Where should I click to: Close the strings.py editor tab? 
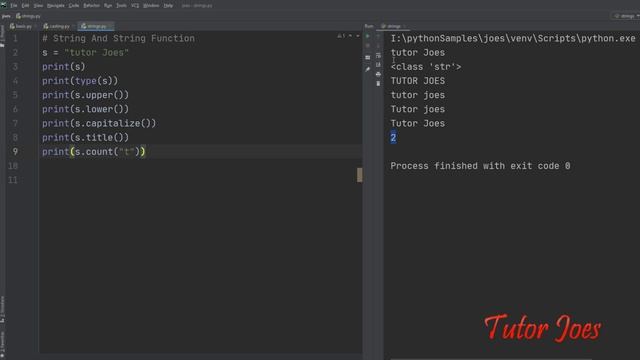(x=111, y=26)
